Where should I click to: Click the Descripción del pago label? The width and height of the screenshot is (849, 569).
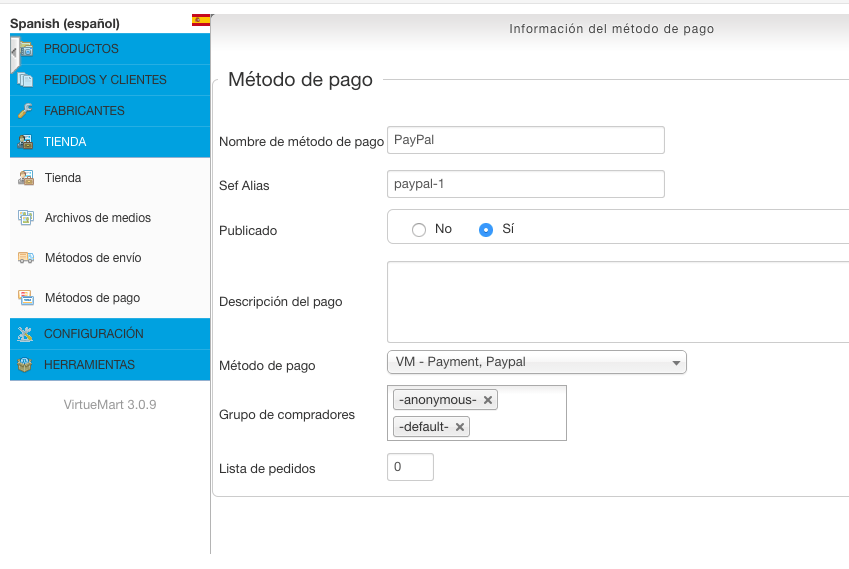[x=280, y=302]
